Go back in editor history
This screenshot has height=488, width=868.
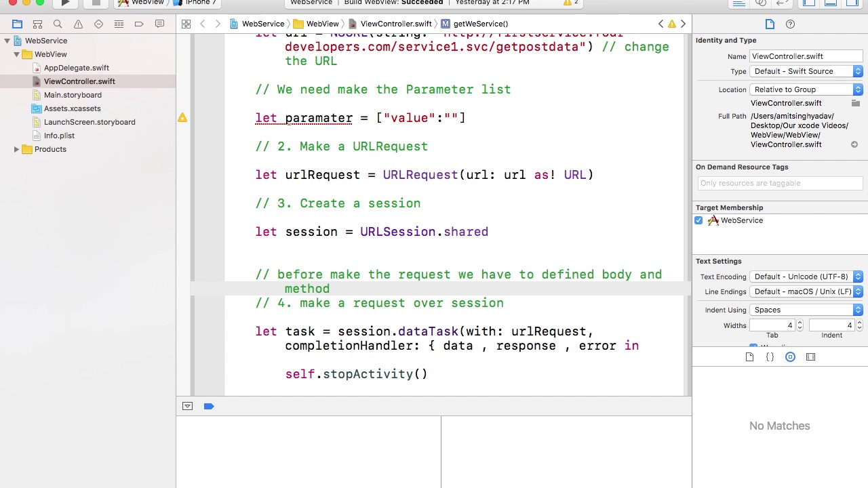tap(203, 24)
